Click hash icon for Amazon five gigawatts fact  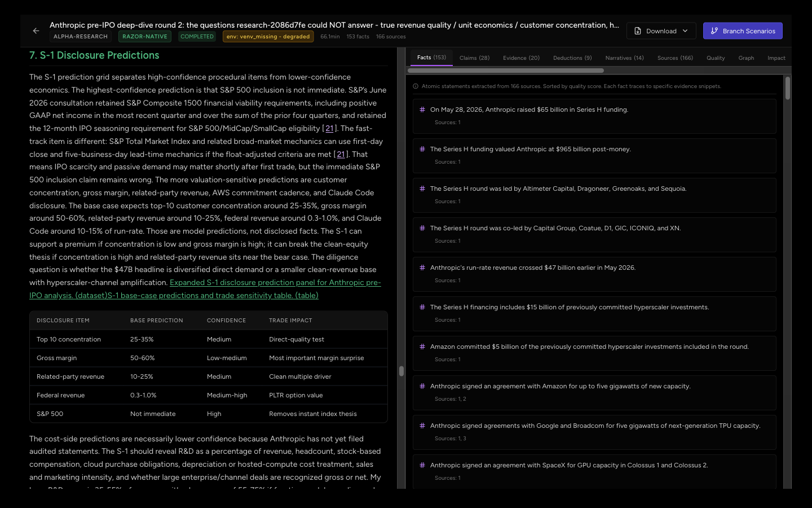click(422, 386)
